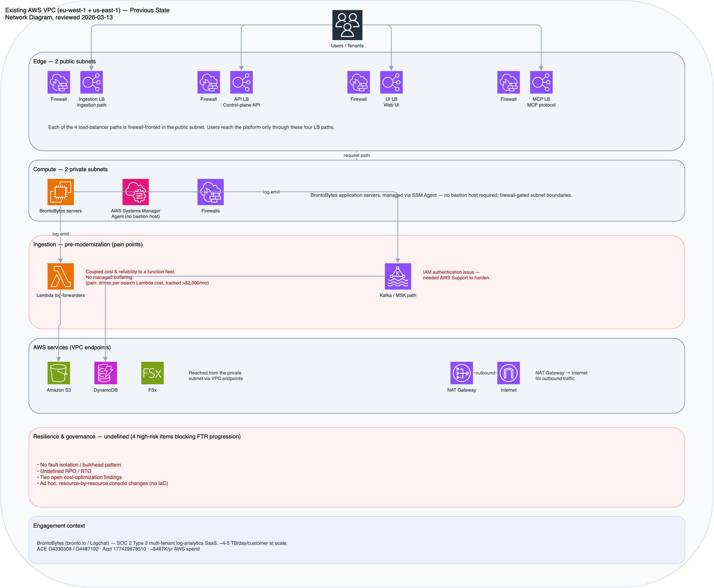
Task: Select the Firewall icon beside UI LB
Action: point(359,83)
